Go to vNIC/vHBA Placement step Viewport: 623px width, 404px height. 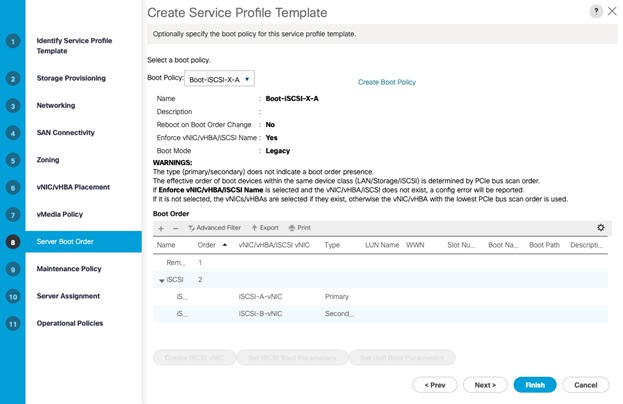73,187
